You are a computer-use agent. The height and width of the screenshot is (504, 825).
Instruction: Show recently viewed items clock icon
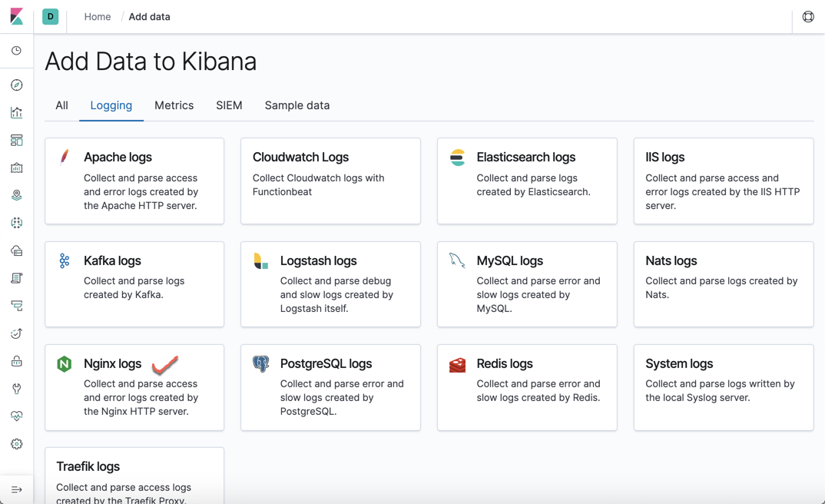tap(17, 51)
